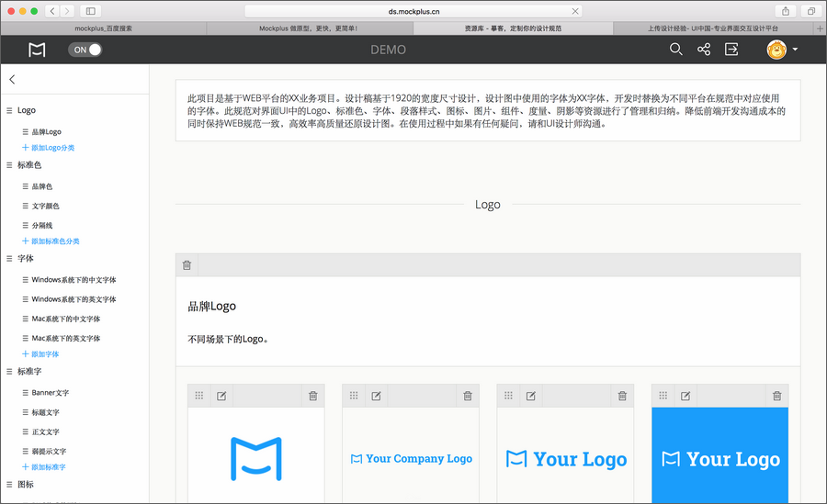Delete the Your Company Logo card

point(468,396)
